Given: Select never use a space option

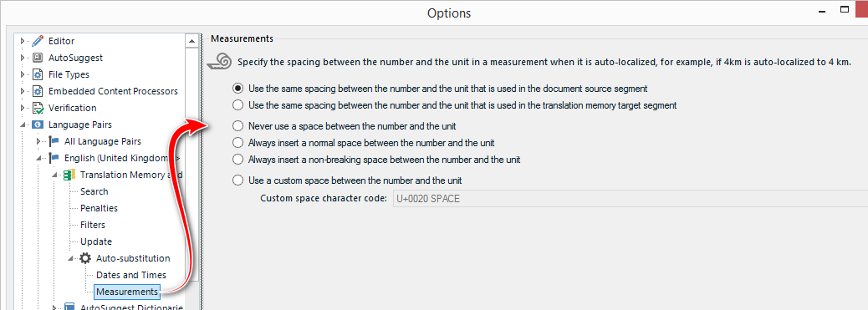Looking at the screenshot, I should tap(237, 125).
